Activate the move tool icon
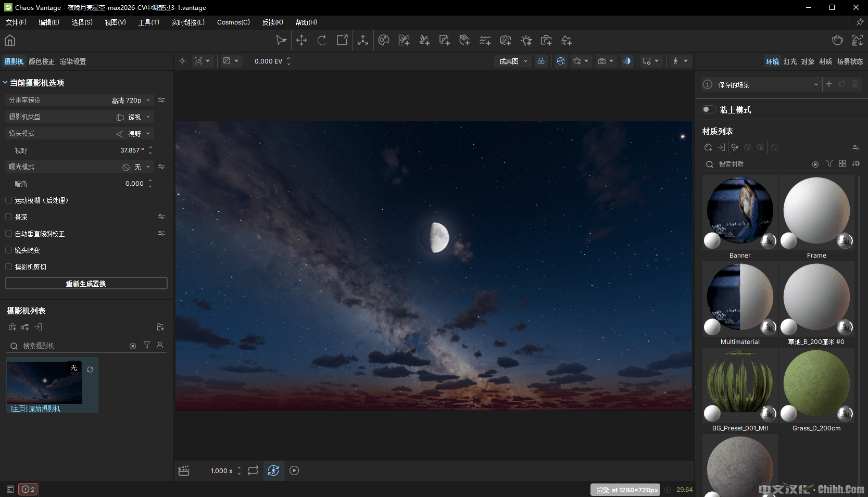Image resolution: width=868 pixels, height=497 pixels. click(301, 41)
